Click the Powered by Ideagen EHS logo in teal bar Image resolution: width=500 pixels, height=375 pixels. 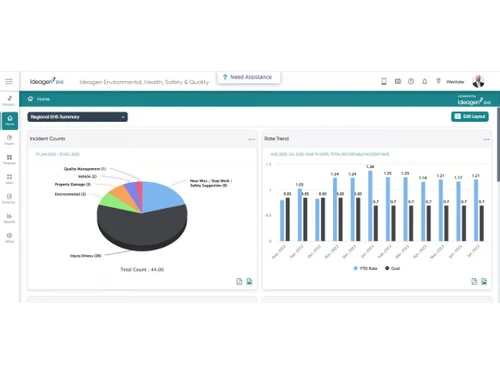[474, 100]
